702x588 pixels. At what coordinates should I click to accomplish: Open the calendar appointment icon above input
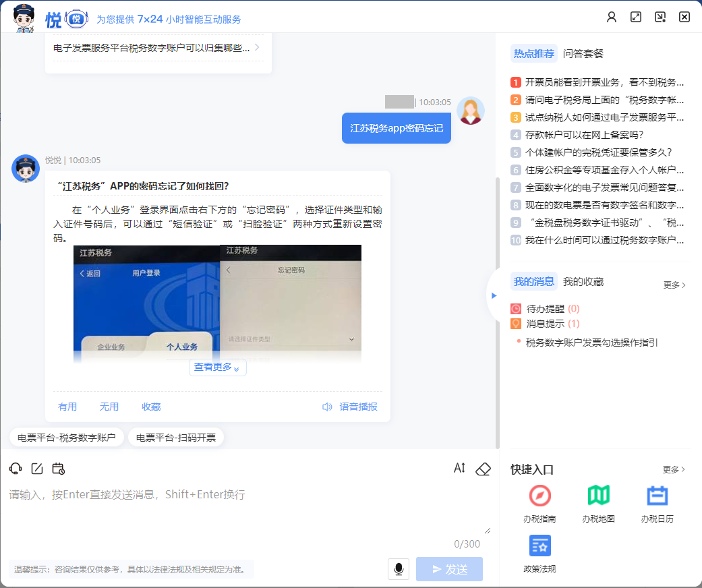pos(58,469)
